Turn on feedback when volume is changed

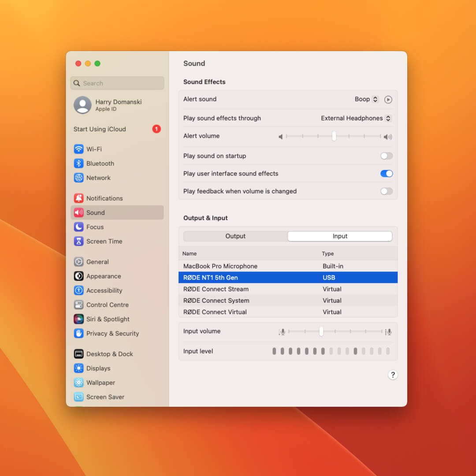tap(387, 191)
